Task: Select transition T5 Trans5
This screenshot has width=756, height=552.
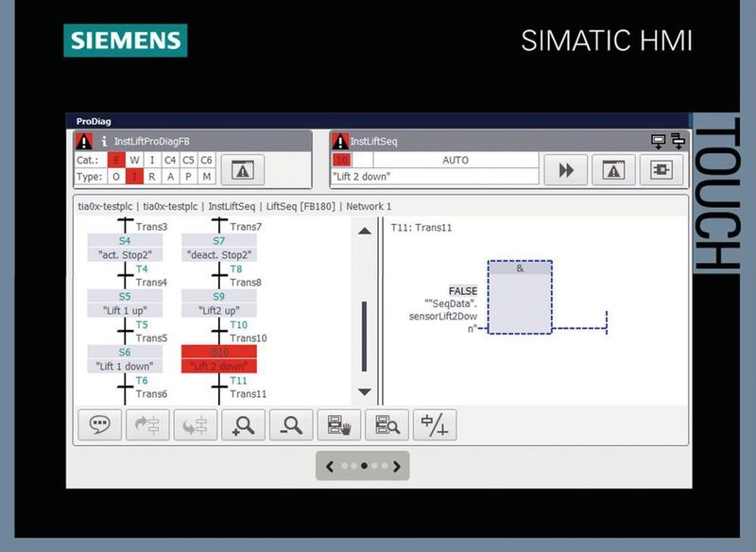Action: click(143, 332)
